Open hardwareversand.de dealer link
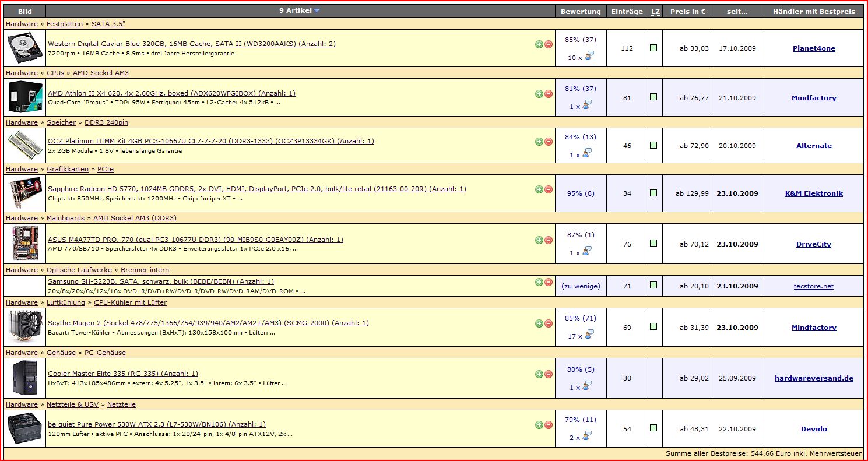 coord(814,378)
